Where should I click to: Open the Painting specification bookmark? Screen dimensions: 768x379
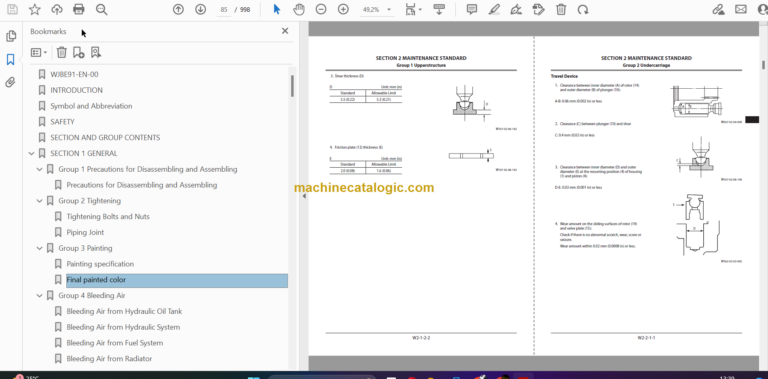coord(100,264)
